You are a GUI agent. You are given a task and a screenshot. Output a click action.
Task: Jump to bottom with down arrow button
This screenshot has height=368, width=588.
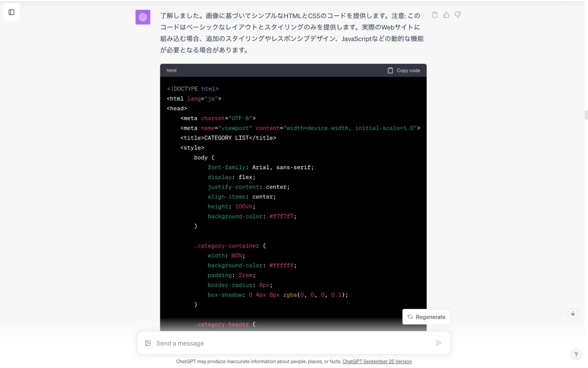click(573, 314)
